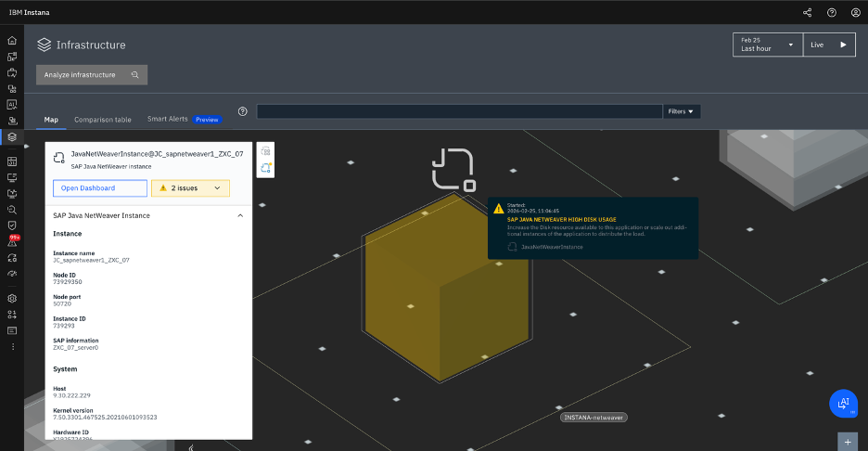Open the Websites & Mobile Apps sidebar icon

coord(12,57)
